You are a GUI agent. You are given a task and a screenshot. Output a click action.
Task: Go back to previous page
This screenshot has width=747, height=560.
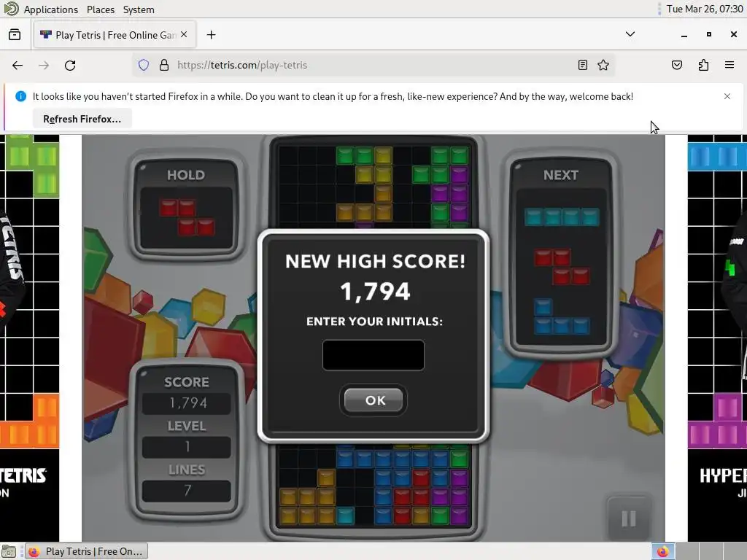[x=18, y=65]
